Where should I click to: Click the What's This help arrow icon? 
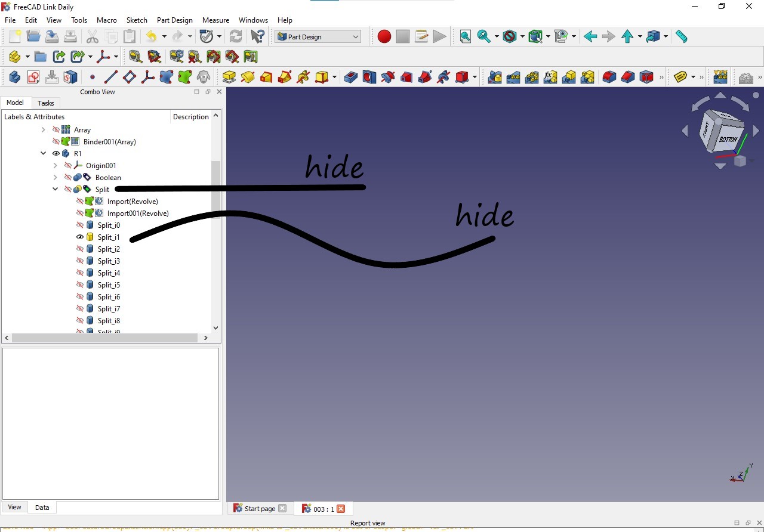point(257,36)
